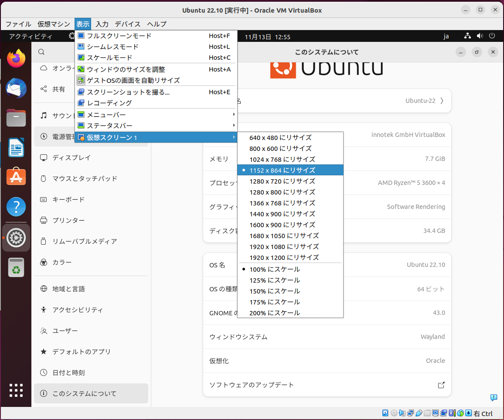Open the ja input language menu
The image size is (504, 420).
[x=446, y=36]
